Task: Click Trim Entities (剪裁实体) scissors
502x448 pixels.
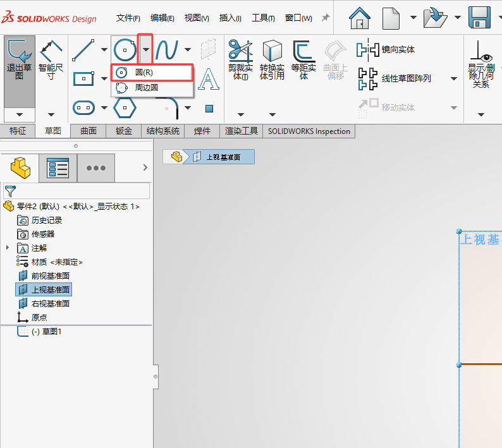Action: (240, 59)
